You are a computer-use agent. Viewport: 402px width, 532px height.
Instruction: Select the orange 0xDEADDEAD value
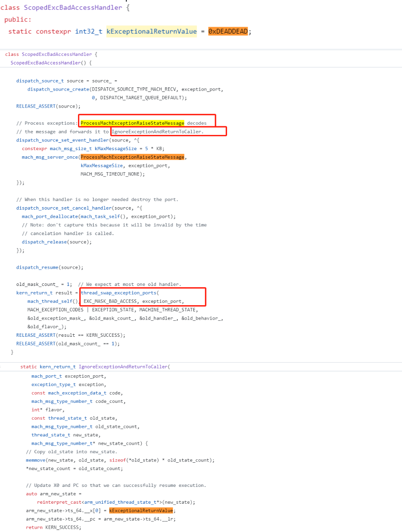228,31
